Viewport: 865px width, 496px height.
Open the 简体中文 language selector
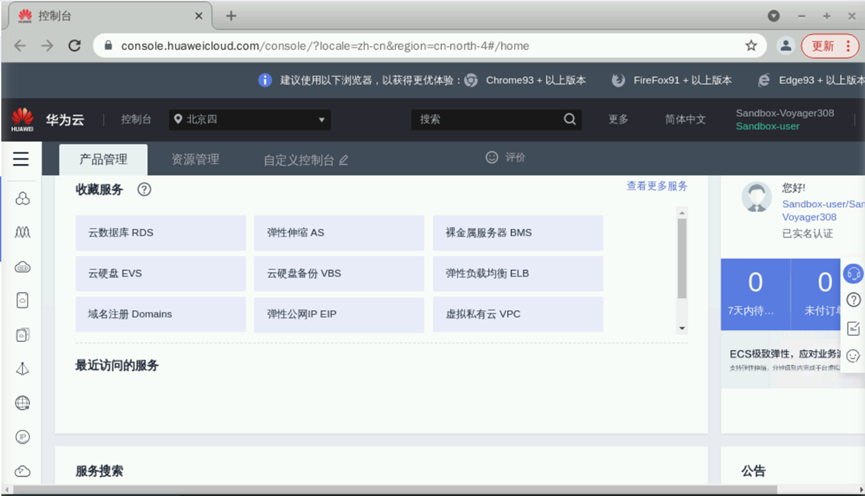[x=685, y=119]
